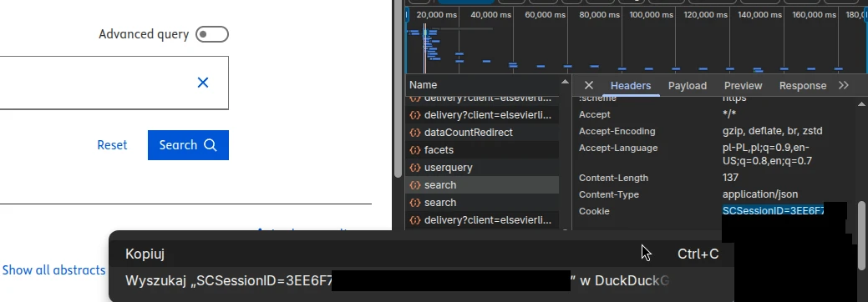Switch to the Headers tab
The width and height of the screenshot is (868, 302).
631,86
